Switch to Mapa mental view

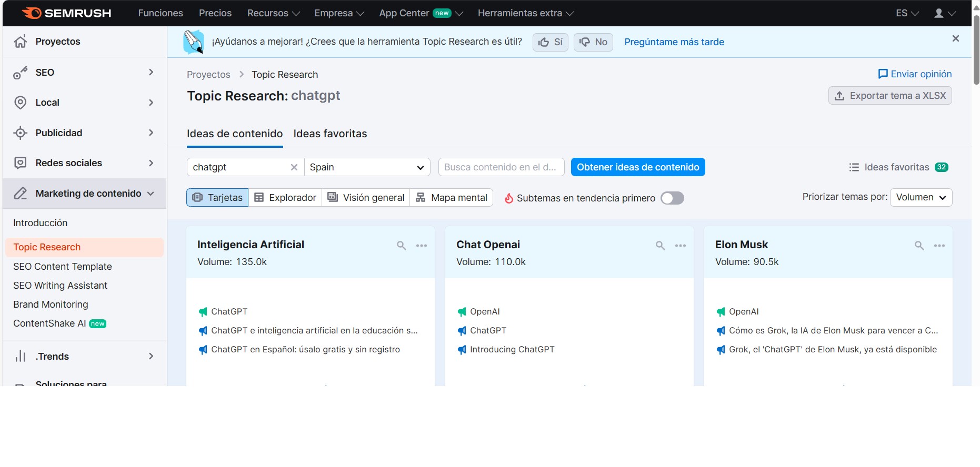[451, 198]
